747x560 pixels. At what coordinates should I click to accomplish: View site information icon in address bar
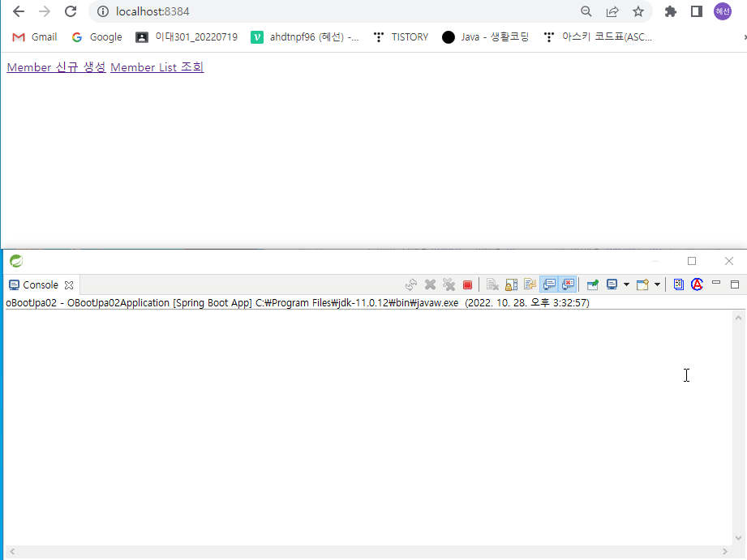tap(103, 11)
